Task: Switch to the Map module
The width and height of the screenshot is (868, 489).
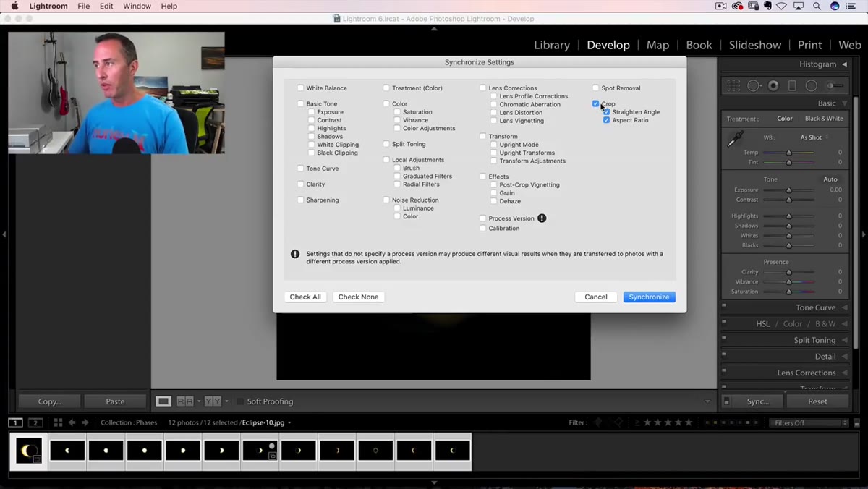Action: pyautogui.click(x=658, y=45)
